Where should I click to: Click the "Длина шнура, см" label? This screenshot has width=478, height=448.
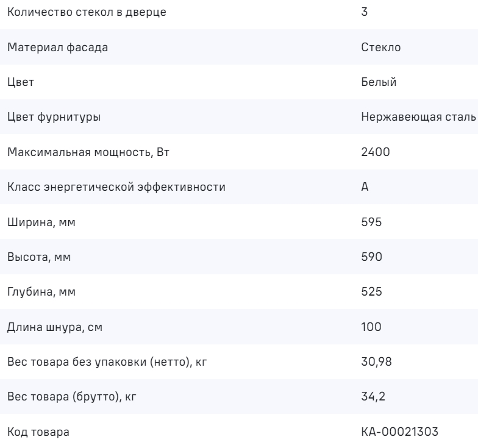[x=54, y=327]
